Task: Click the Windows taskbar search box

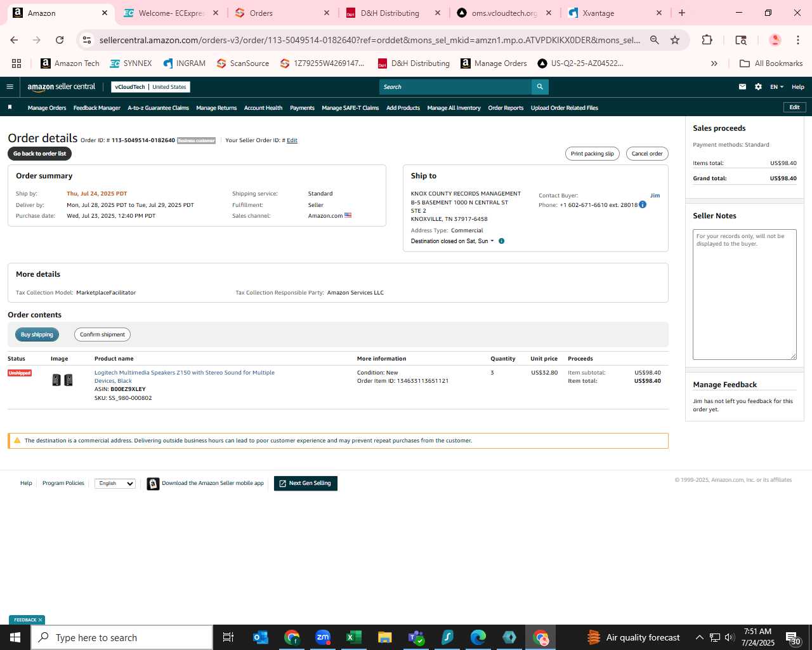Action: tap(122, 637)
